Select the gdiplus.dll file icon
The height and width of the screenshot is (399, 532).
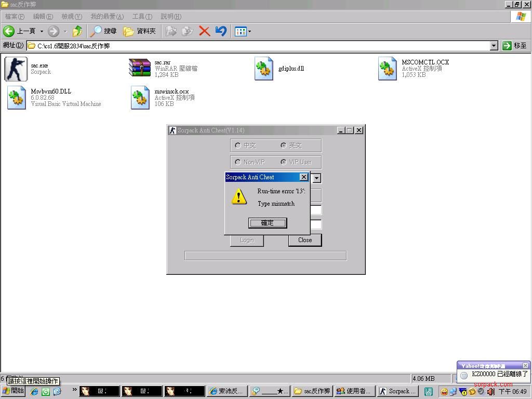[x=264, y=69]
